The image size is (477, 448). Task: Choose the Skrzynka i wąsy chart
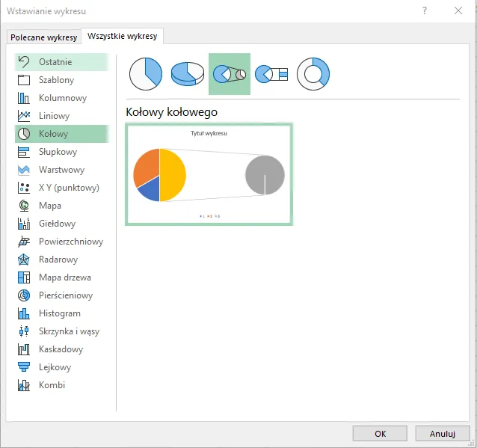click(69, 331)
